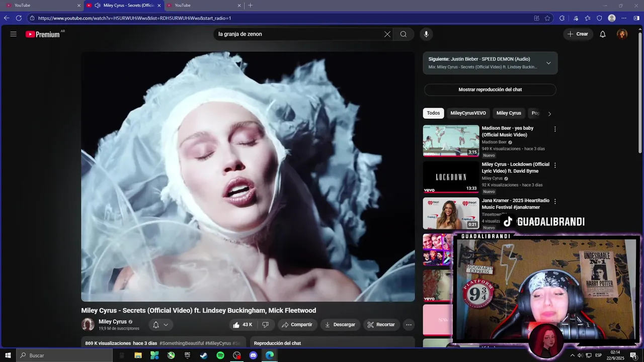Click the Compartir button
Screen dimensions: 644x362
(297, 325)
